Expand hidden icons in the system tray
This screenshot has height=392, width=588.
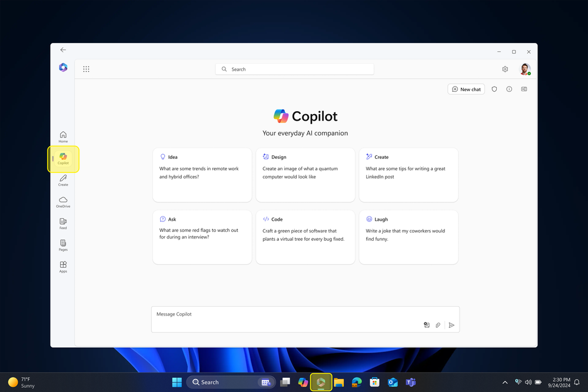[505, 382]
